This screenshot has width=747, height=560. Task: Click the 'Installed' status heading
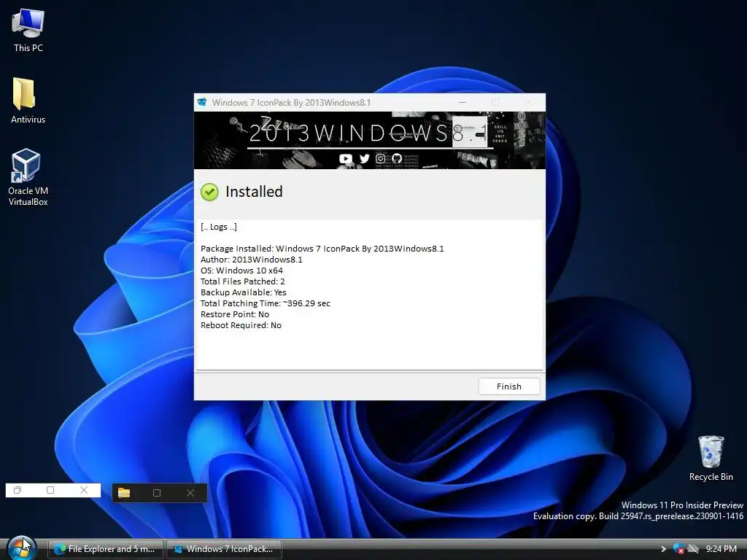click(254, 192)
